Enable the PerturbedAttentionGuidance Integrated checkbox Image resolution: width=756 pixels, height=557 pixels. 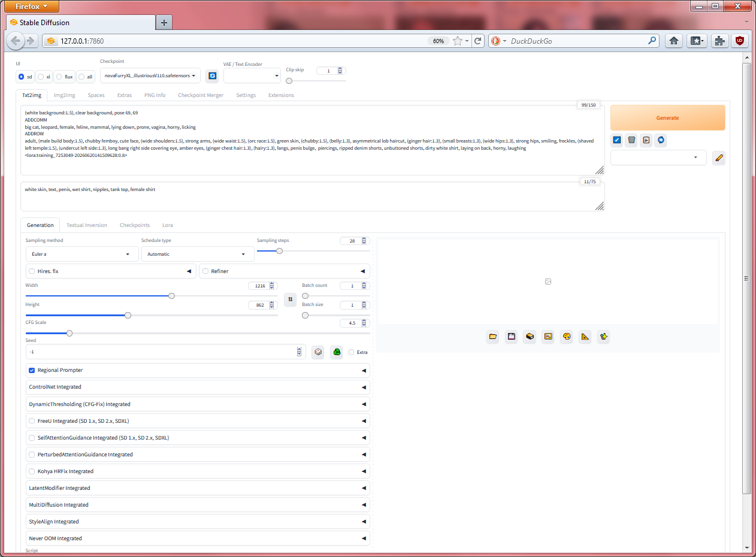(32, 455)
